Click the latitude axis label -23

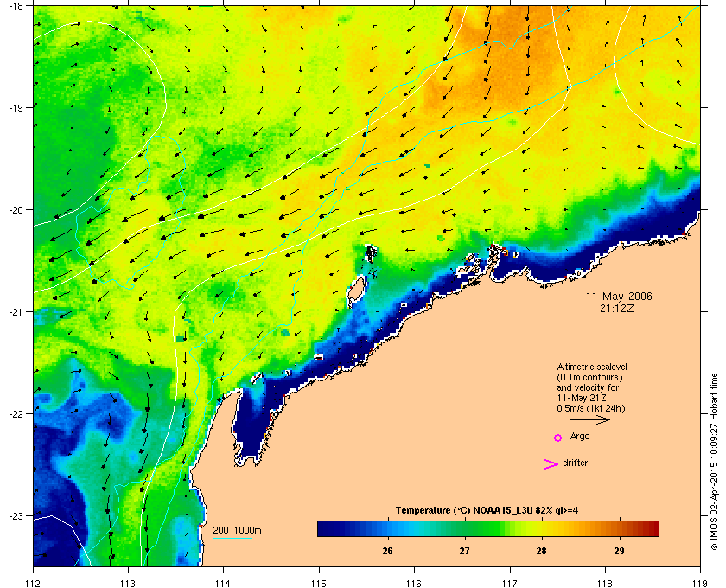(16, 515)
